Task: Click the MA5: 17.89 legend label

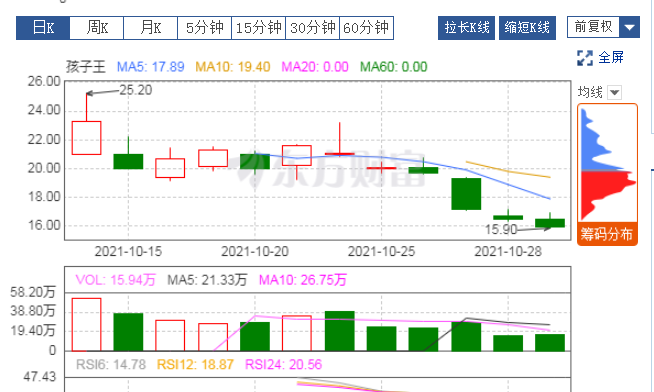Action: coord(151,67)
